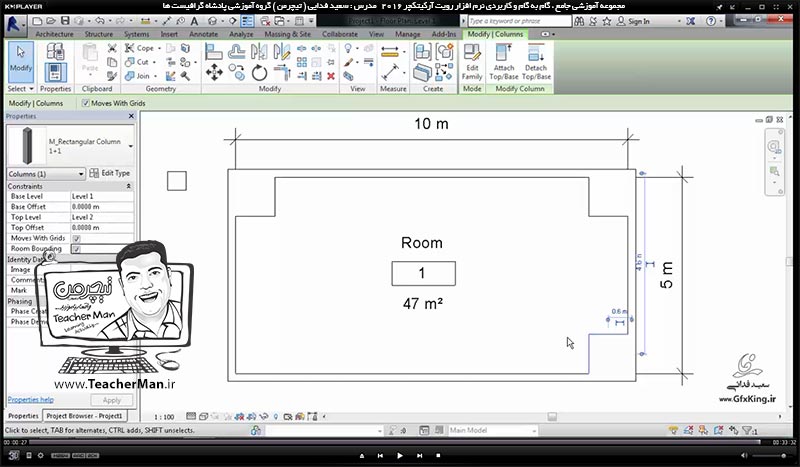The image size is (800, 467).
Task: Click the Create Assembly icon
Action: coord(422,52)
